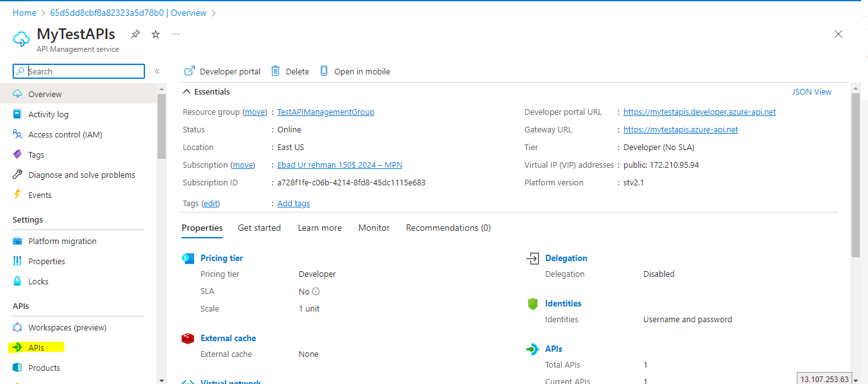The width and height of the screenshot is (868, 384).
Task: Click the Platform migration icon
Action: tap(18, 241)
